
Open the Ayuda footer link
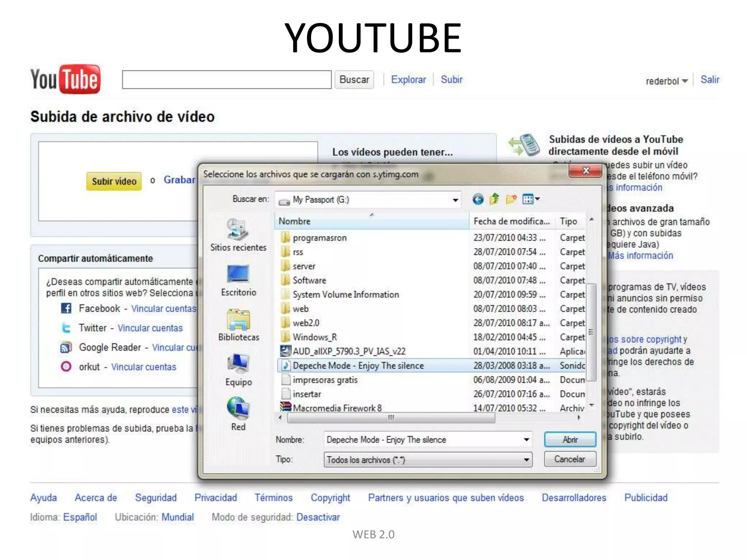click(43, 498)
